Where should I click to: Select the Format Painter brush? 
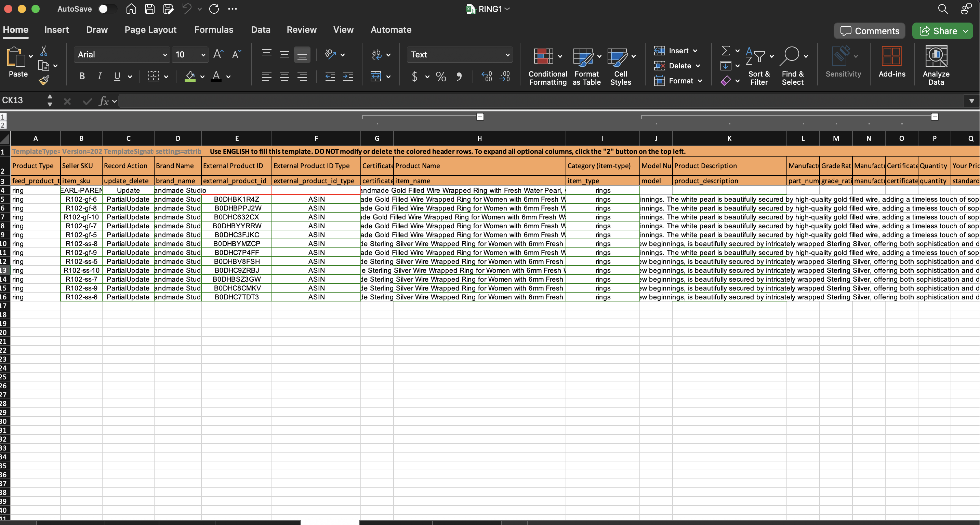coord(44,80)
